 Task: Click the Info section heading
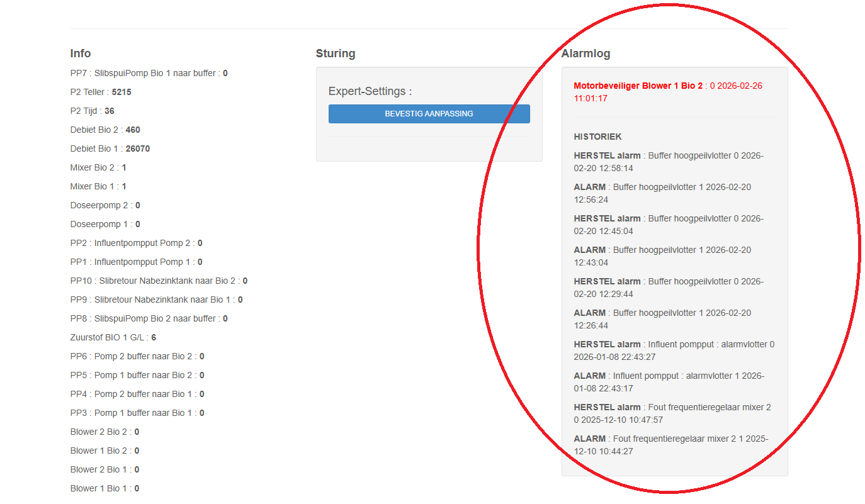81,53
